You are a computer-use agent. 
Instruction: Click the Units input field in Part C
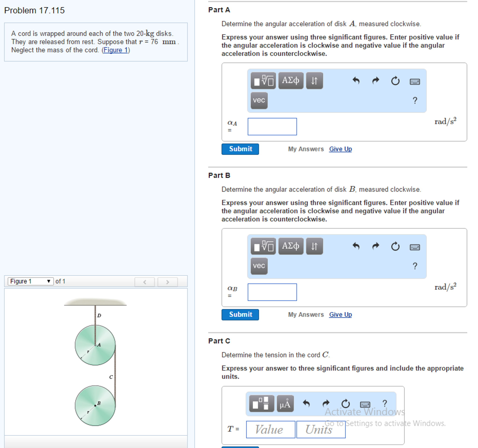[321, 430]
